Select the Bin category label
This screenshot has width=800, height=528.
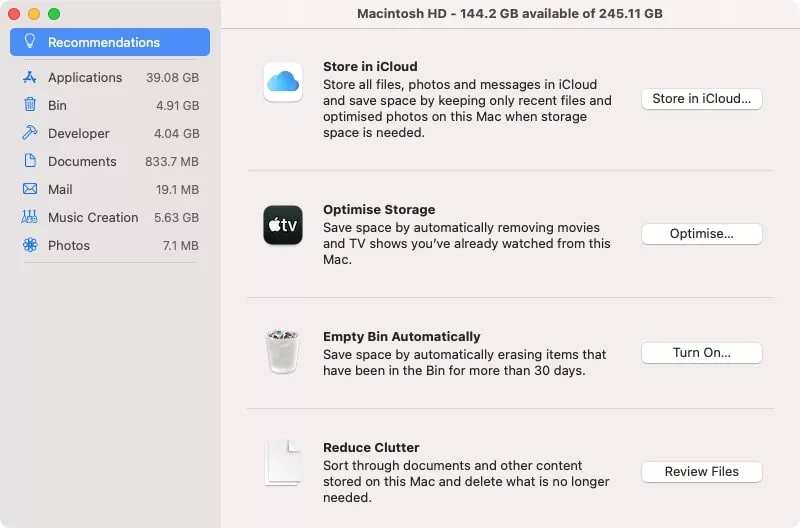click(57, 105)
